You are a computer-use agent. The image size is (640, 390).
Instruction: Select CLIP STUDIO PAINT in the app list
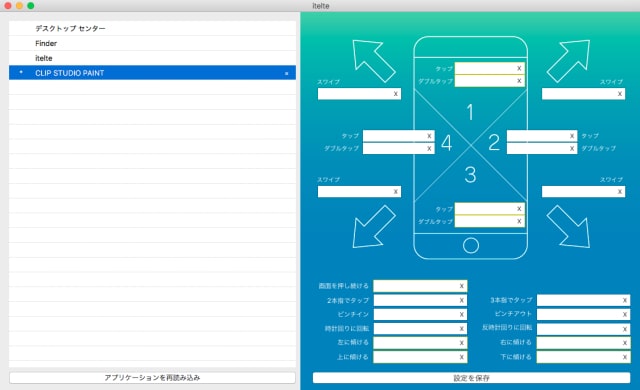coord(152,73)
